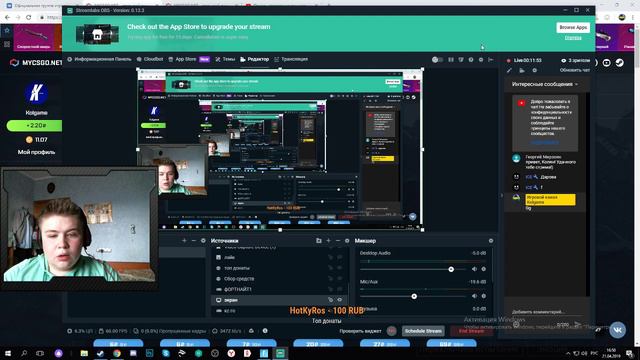Open the chat settings gear below Live timer
Viewport: 640px width, 360px height.
(535, 70)
